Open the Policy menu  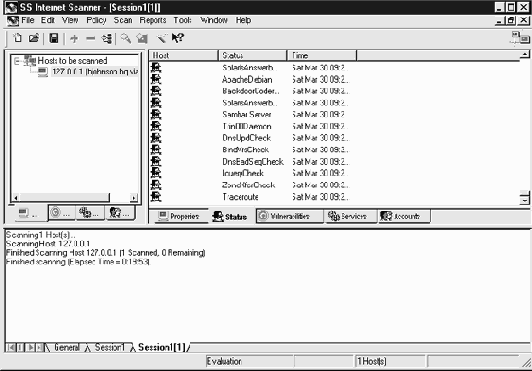click(96, 20)
